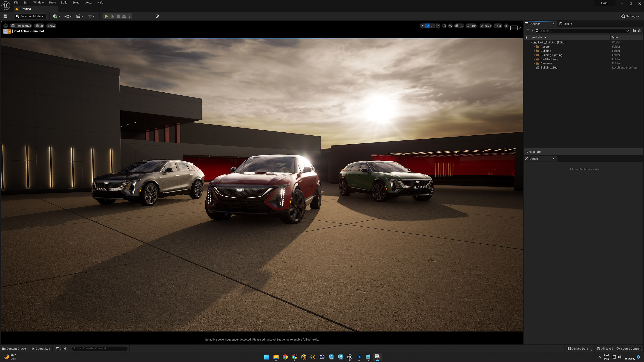Switch to the Layers tab
This screenshot has height=362, width=644.
pos(567,24)
